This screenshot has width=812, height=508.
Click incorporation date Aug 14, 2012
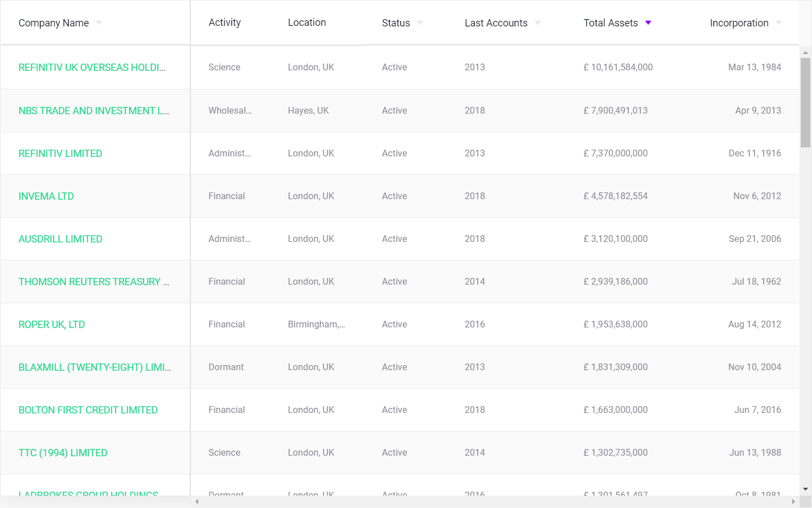(x=755, y=324)
